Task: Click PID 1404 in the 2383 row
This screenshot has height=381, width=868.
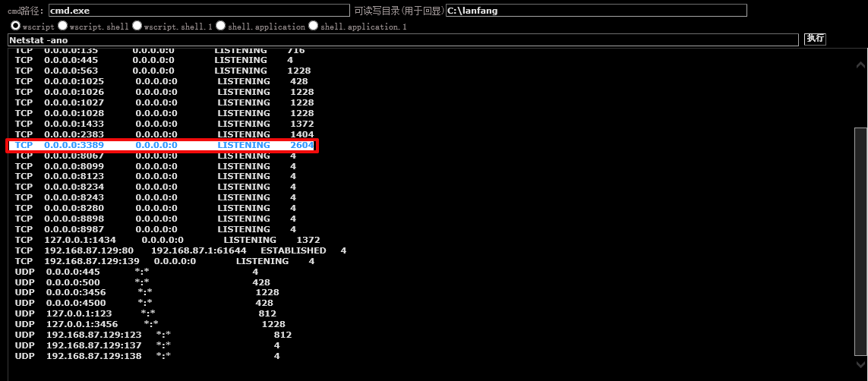Action: click(x=301, y=134)
